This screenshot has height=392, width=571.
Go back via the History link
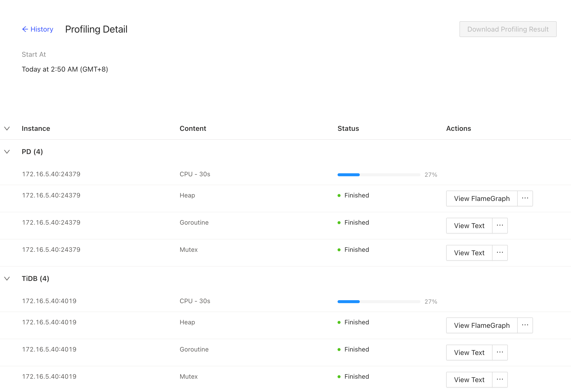[x=42, y=29]
